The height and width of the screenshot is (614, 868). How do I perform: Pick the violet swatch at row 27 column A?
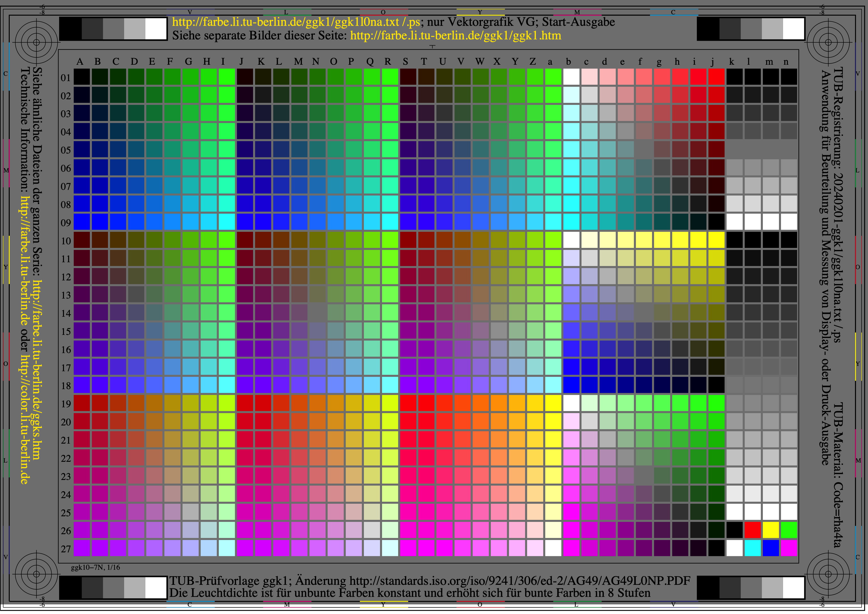82,548
